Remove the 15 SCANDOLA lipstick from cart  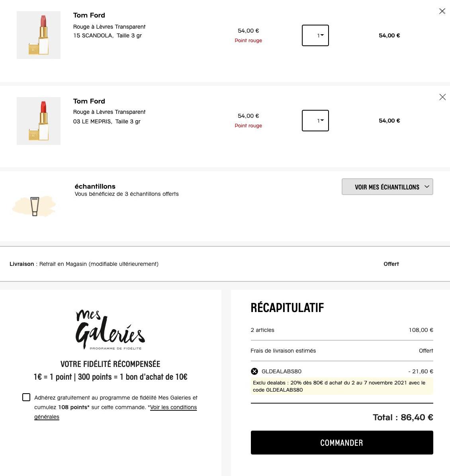(x=442, y=11)
